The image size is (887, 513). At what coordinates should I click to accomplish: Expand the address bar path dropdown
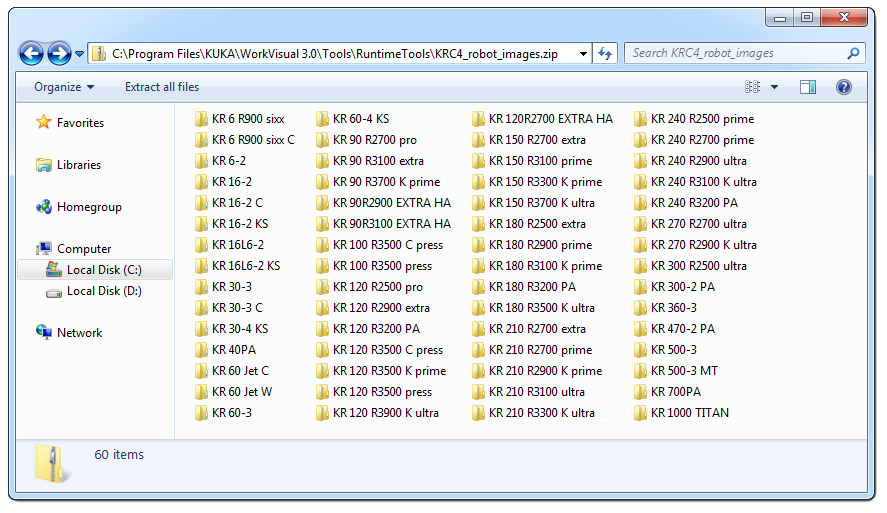coord(583,54)
